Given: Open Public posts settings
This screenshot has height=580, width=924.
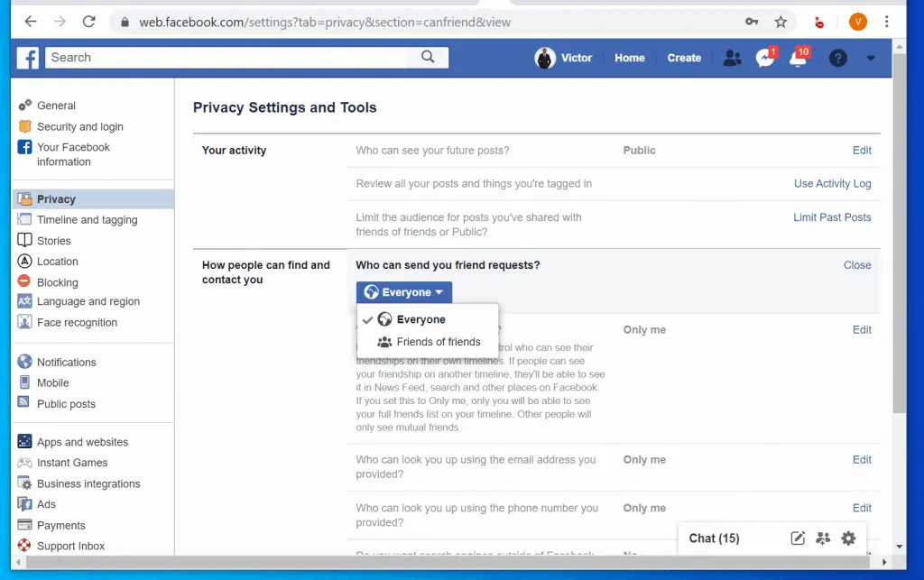Looking at the screenshot, I should point(66,404).
